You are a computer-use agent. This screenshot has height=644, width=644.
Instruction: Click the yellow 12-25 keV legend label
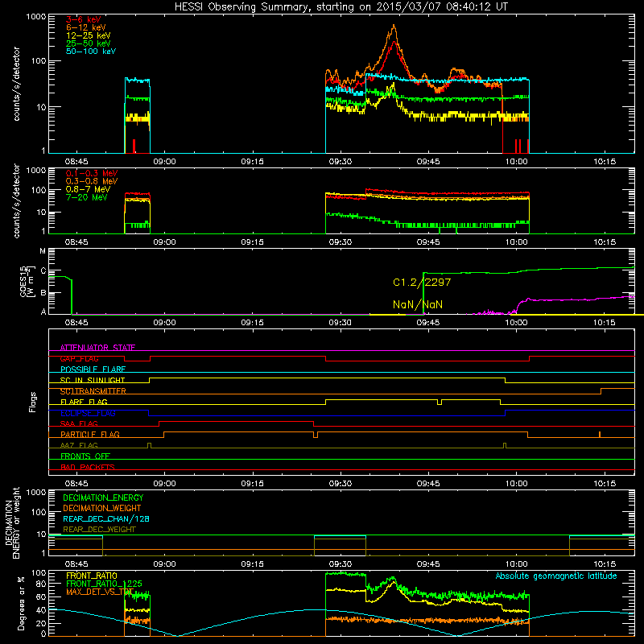pos(89,35)
